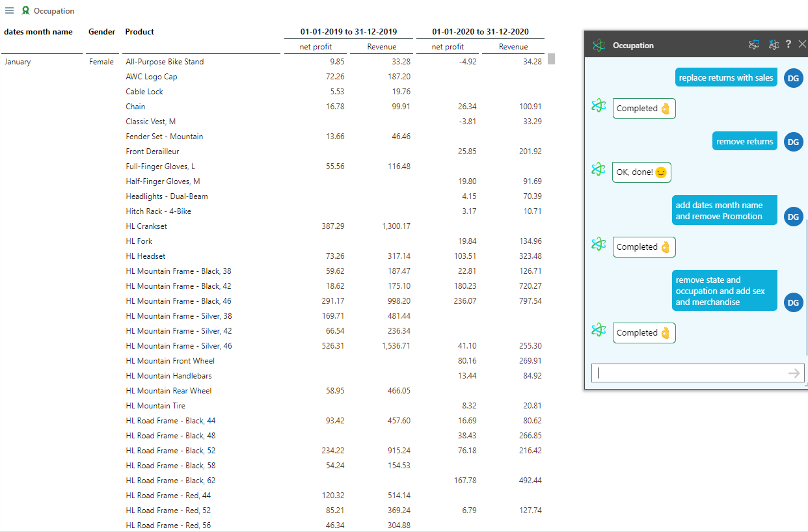Click the atom logo in chat header
Image resolution: width=808 pixels, height=532 pixels.
coord(599,46)
